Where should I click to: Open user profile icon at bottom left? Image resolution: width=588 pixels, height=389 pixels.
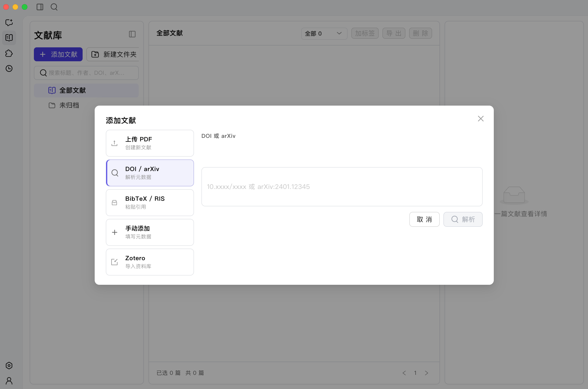9,381
